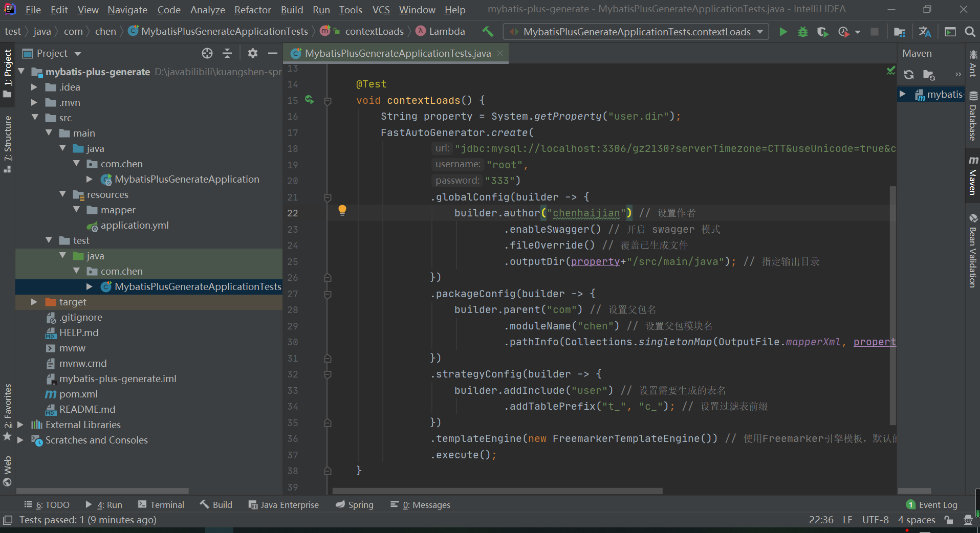
Task: Open the Refactor menu
Action: point(253,10)
